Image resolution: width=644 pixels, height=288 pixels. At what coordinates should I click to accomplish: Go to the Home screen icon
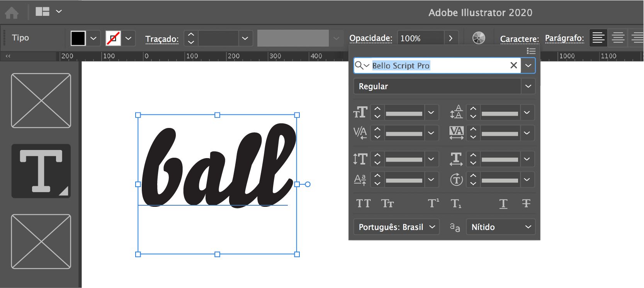coord(12,13)
